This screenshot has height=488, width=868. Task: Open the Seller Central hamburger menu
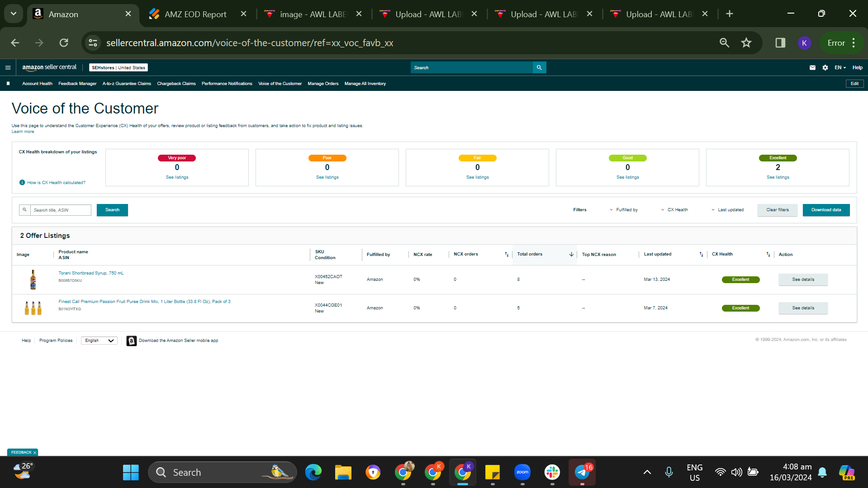click(x=8, y=67)
